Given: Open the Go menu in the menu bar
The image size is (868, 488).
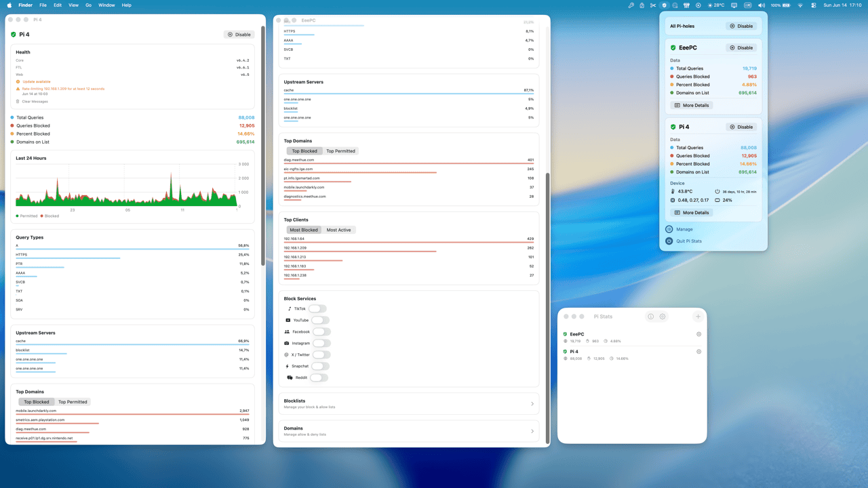Looking at the screenshot, I should pos(88,5).
